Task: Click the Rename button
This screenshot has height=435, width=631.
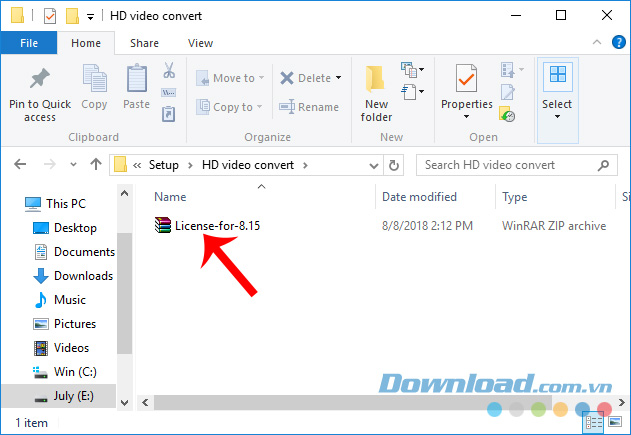Action: point(309,107)
